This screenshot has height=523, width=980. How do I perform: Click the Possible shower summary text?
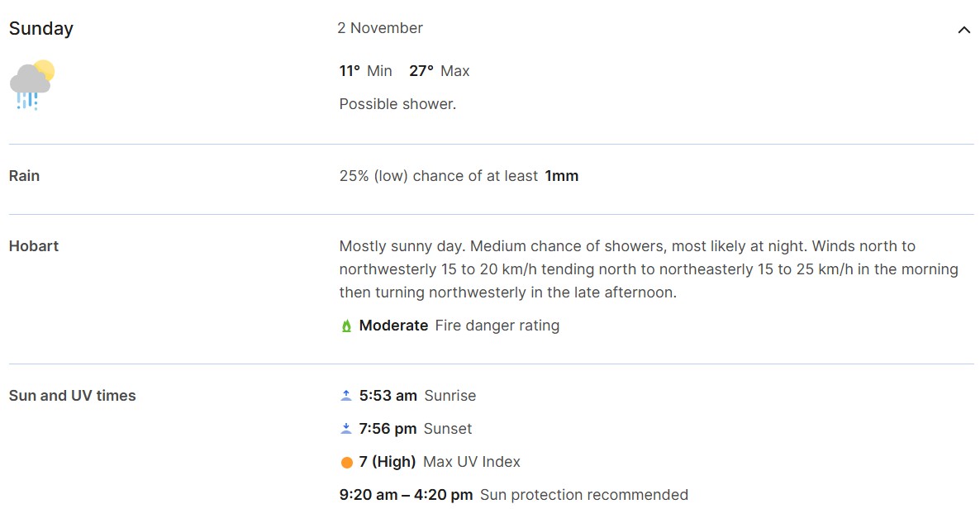398,103
